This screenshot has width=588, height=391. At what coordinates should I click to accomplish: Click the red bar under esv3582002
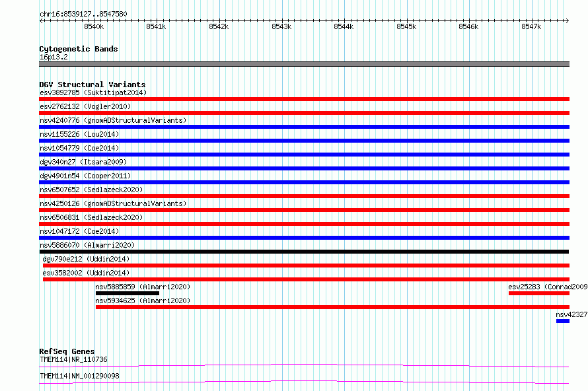pyautogui.click(x=306, y=279)
